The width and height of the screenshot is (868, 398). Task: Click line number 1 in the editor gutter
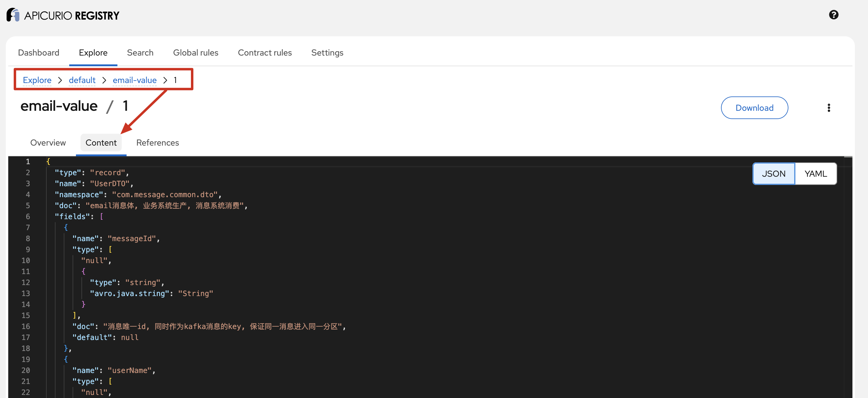(28, 161)
